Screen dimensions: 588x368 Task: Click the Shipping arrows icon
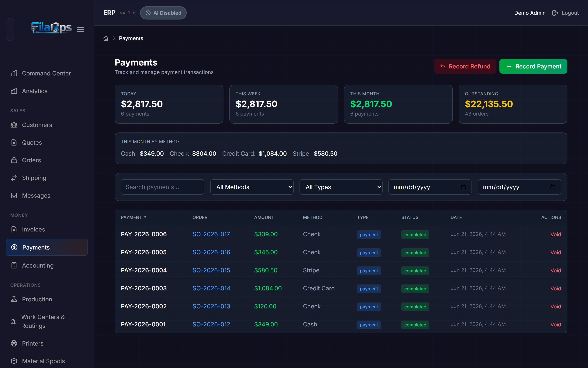click(x=14, y=178)
